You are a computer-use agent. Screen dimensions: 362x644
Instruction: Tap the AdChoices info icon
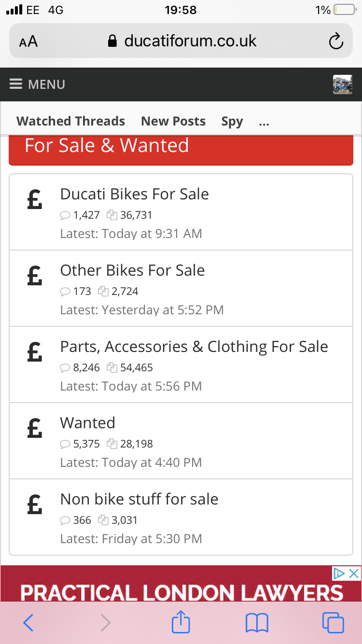coord(339,574)
